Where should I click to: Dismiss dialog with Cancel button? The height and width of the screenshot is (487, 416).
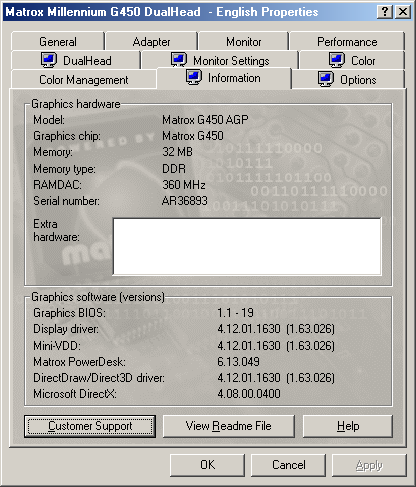click(288, 465)
